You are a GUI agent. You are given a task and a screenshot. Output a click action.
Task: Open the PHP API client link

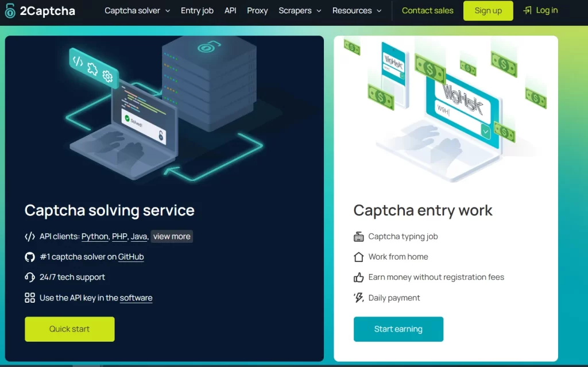(x=119, y=237)
